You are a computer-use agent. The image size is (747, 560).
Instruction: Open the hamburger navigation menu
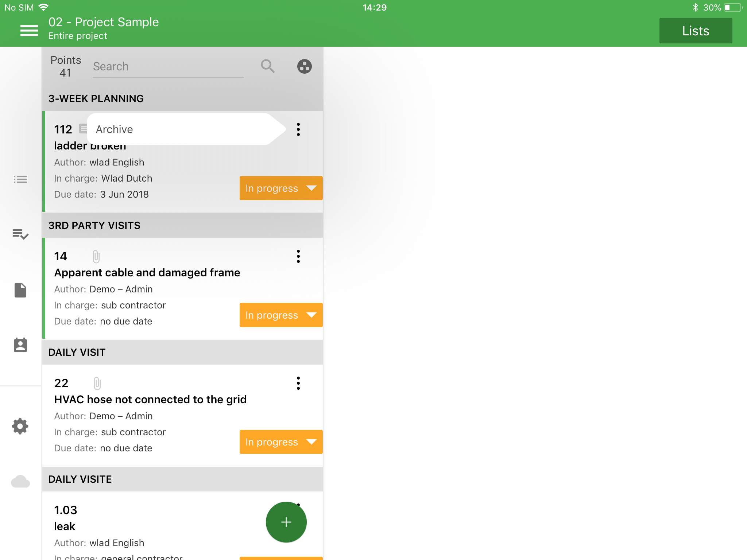tap(29, 31)
